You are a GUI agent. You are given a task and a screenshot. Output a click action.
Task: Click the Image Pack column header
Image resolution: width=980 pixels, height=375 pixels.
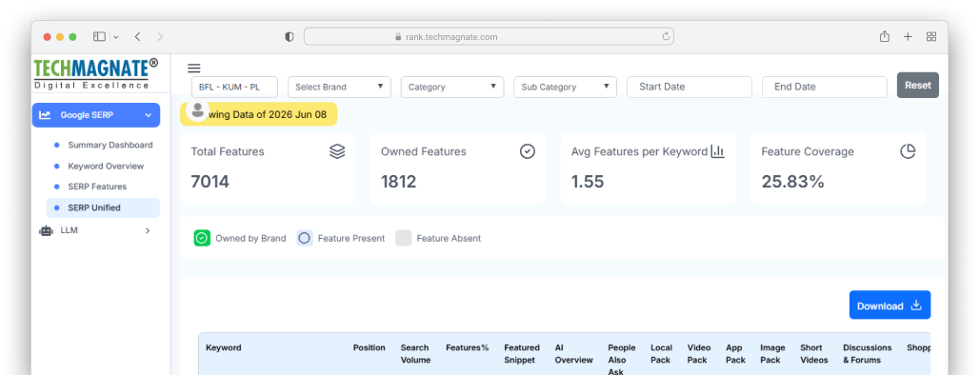pos(772,354)
